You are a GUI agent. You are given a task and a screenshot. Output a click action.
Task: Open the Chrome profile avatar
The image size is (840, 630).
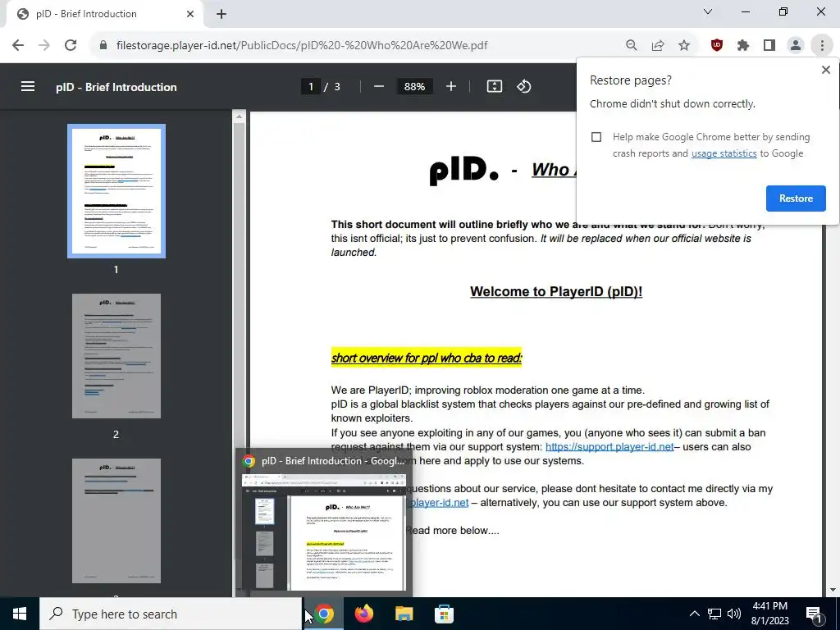796,46
